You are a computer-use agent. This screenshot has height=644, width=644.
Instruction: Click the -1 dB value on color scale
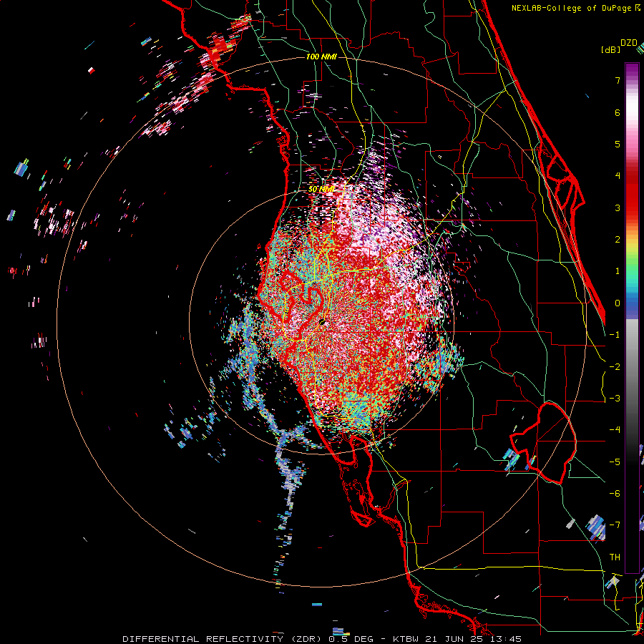(615, 335)
